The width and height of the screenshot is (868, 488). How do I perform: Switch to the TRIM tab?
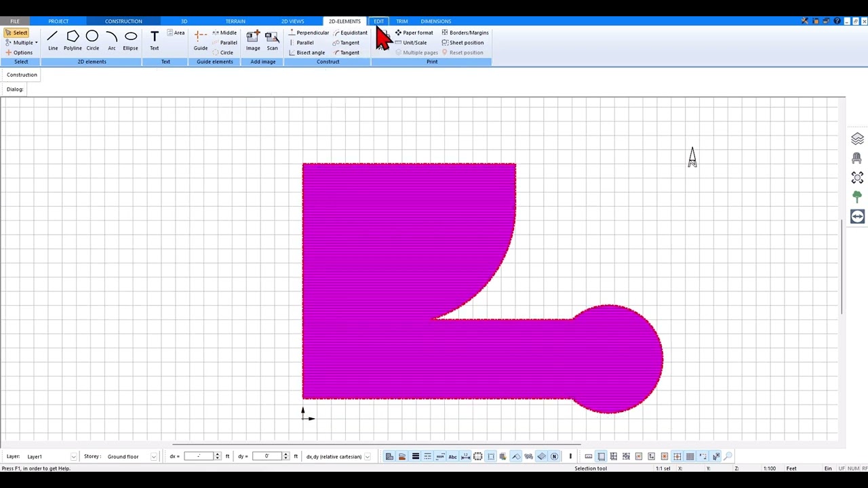pos(402,21)
